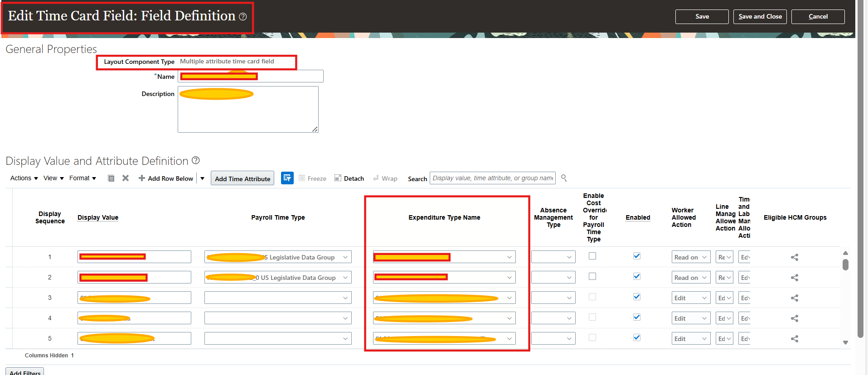Click the row details list icon in the toolbar
This screenshot has height=375, width=868.
(x=111, y=178)
